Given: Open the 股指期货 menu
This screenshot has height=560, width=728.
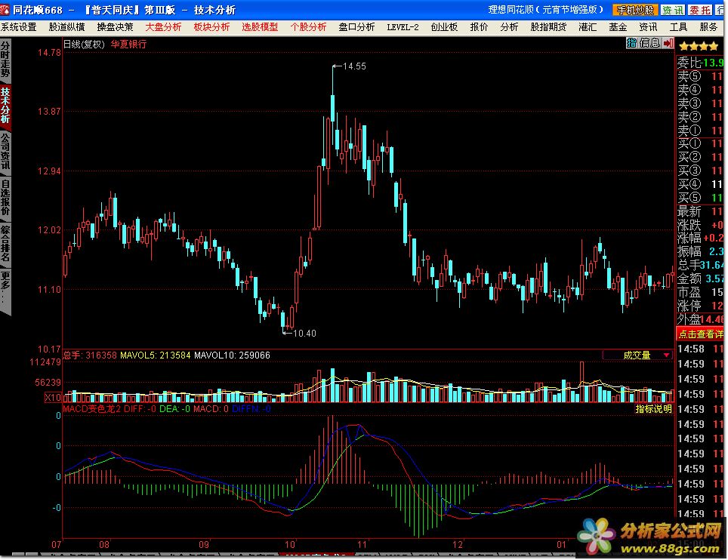Looking at the screenshot, I should (548, 27).
